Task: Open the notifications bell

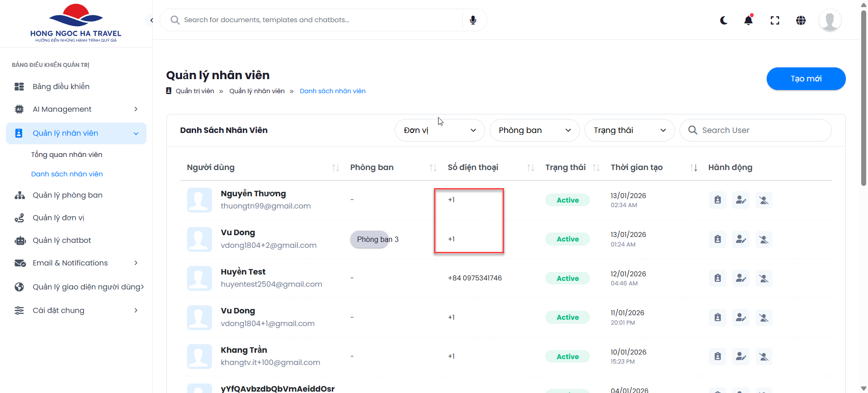Action: pos(749,20)
